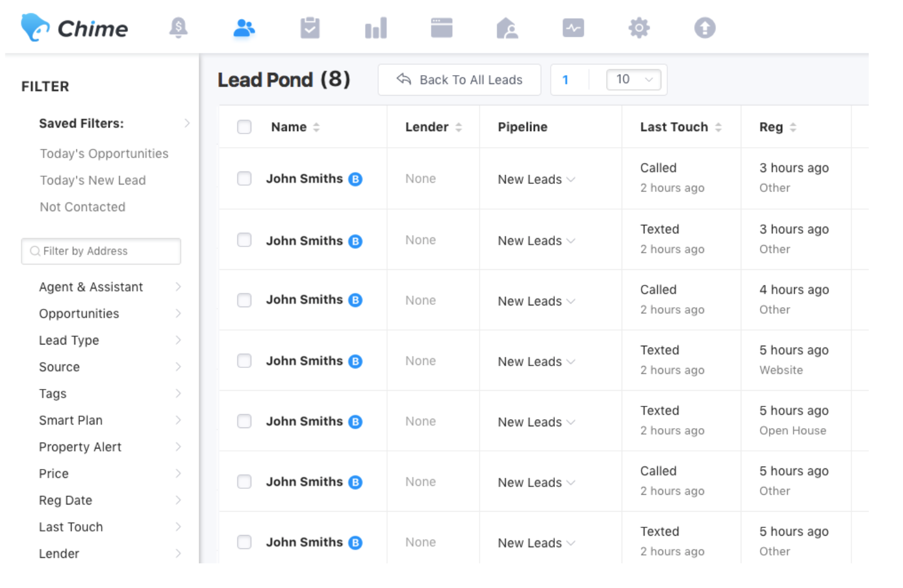Click the upload arrow circle icon
This screenshot has width=903, height=588.
(x=705, y=28)
